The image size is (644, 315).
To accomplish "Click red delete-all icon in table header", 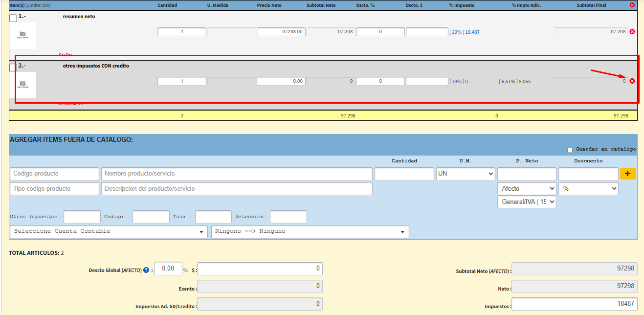I will pyautogui.click(x=632, y=5).
